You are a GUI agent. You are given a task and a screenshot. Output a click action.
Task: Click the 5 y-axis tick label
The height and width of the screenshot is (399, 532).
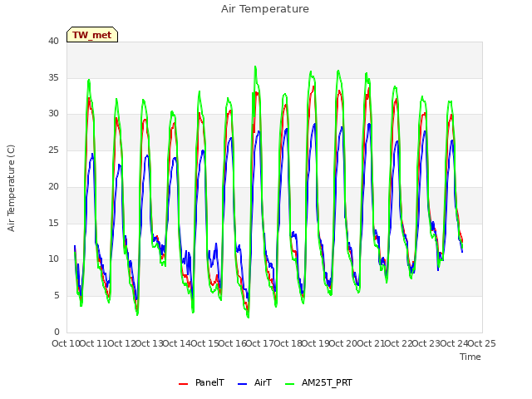coord(57,296)
